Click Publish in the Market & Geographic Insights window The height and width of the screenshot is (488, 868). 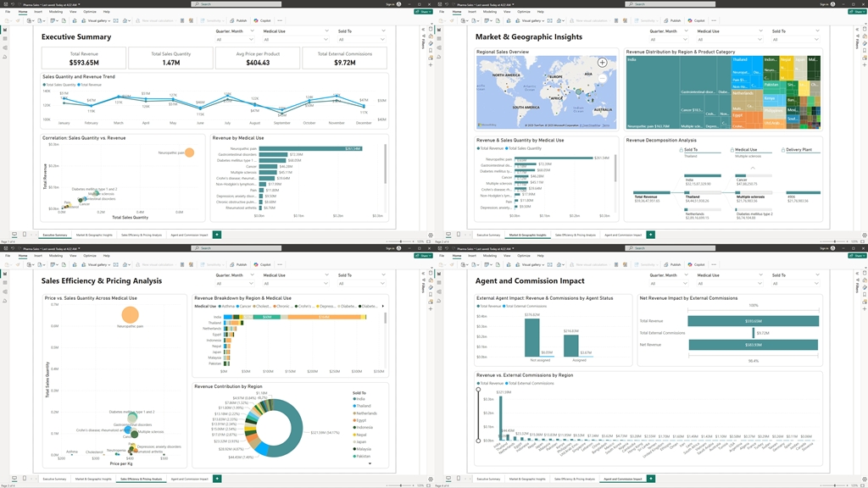[x=673, y=20]
